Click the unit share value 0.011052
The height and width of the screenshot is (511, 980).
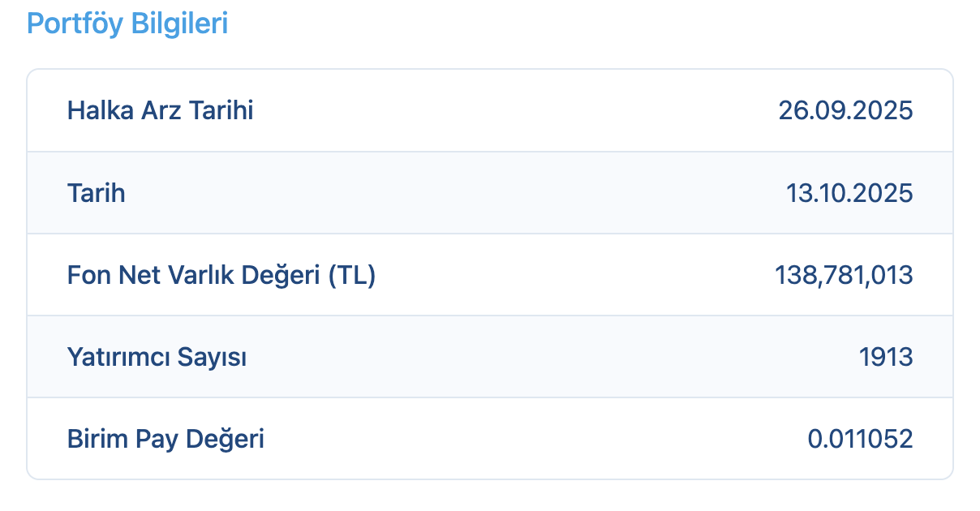coord(860,440)
